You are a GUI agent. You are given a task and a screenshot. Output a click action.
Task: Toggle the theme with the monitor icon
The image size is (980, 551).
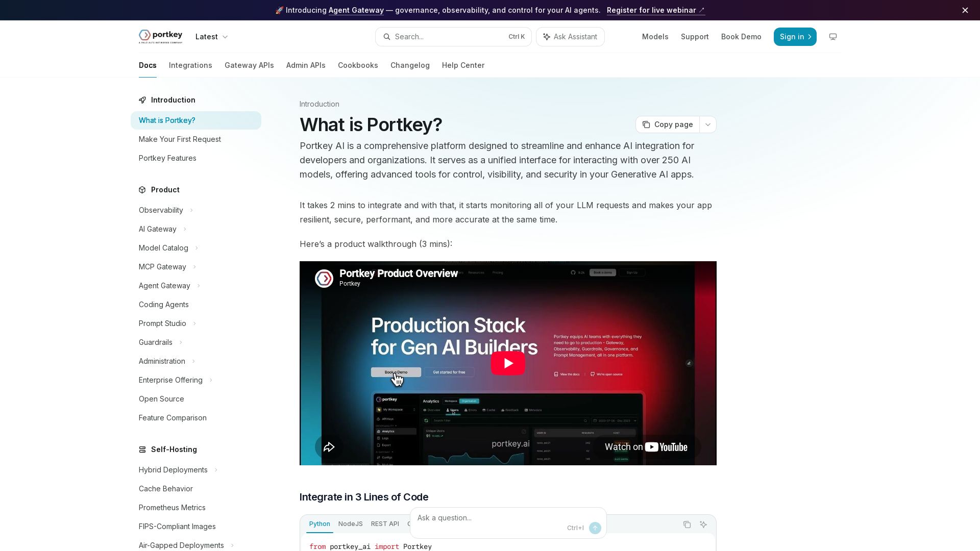[832, 37]
